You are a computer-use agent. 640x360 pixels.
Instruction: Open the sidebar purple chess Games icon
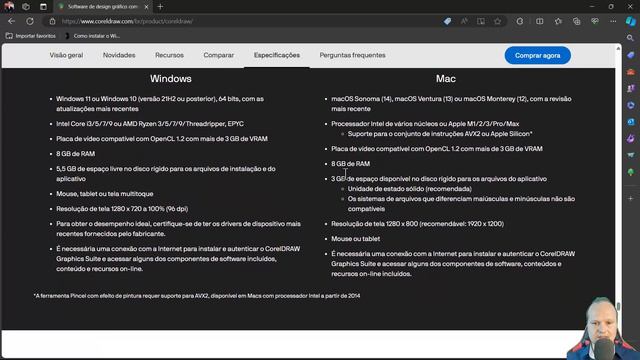click(x=631, y=88)
